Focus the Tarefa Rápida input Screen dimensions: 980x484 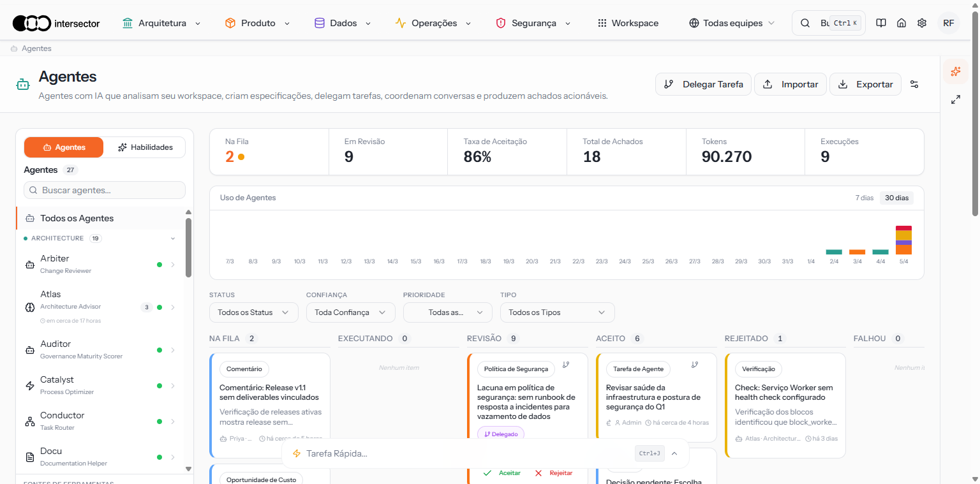pos(466,453)
